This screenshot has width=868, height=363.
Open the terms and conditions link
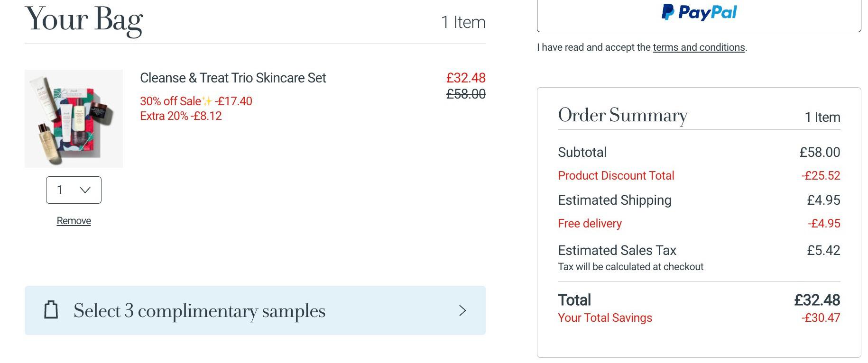click(x=699, y=47)
